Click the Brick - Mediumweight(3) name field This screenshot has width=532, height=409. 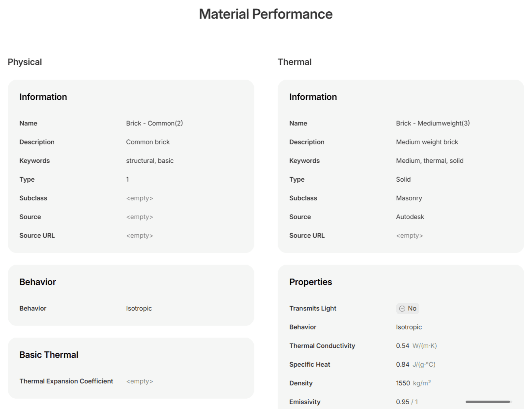point(433,123)
